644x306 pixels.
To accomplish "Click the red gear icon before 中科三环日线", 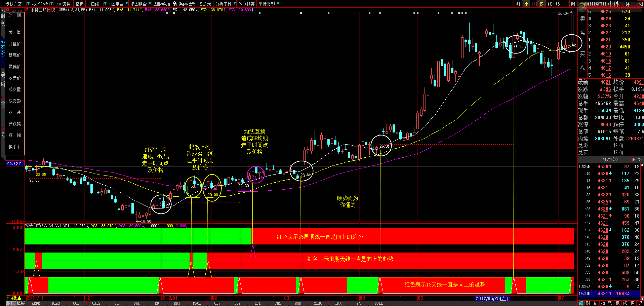I will pos(27,10).
